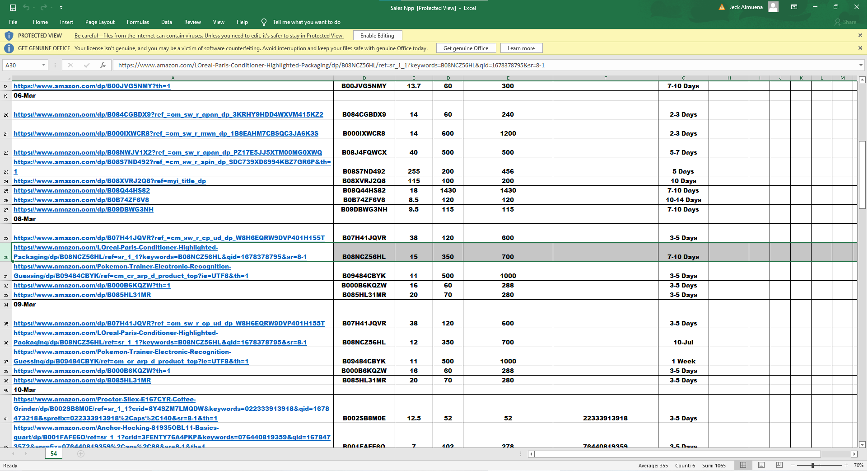Screen dimensions: 868x471
Task: Open the Customize Quick Access Toolbar dropdown
Action: click(x=61, y=8)
